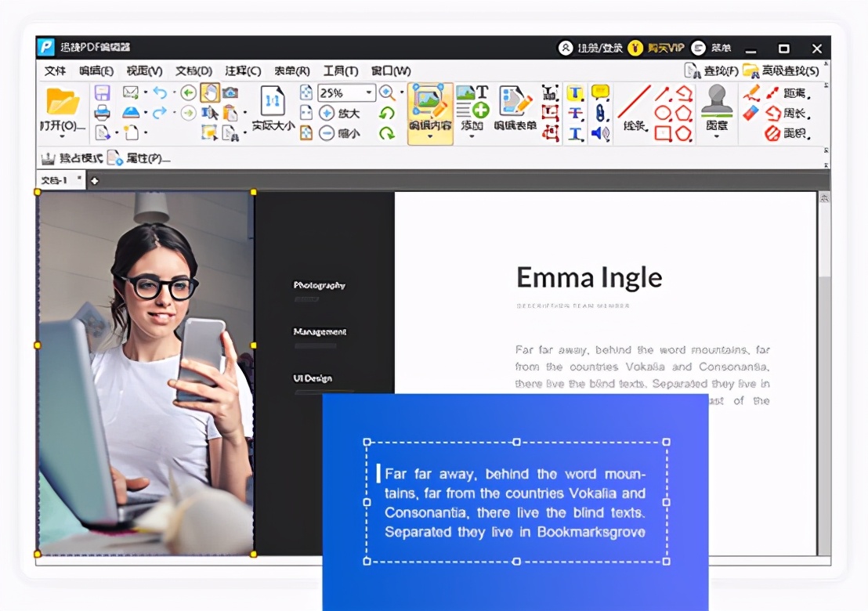Screen dimensions: 868x611
Task: Click the 放大 zoom in button
Action: point(340,114)
